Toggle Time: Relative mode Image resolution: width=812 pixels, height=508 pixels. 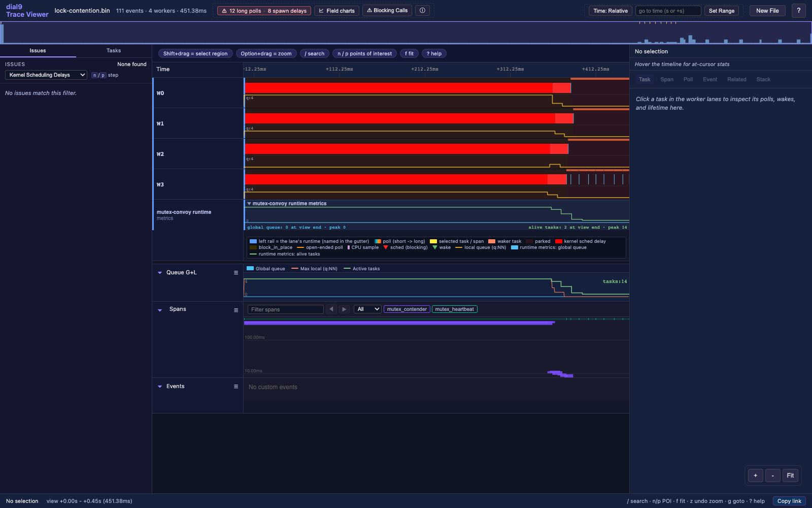[x=611, y=11]
